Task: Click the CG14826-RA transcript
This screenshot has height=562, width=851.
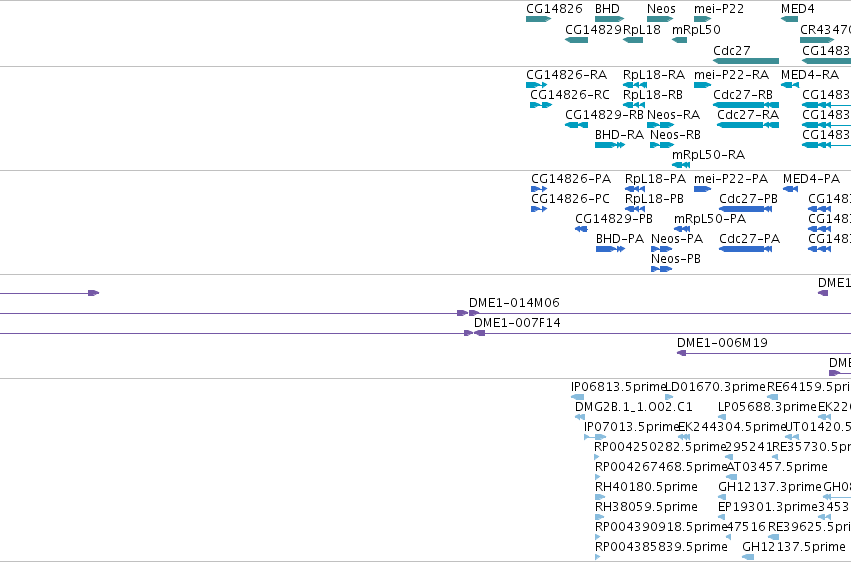Action: (536, 85)
